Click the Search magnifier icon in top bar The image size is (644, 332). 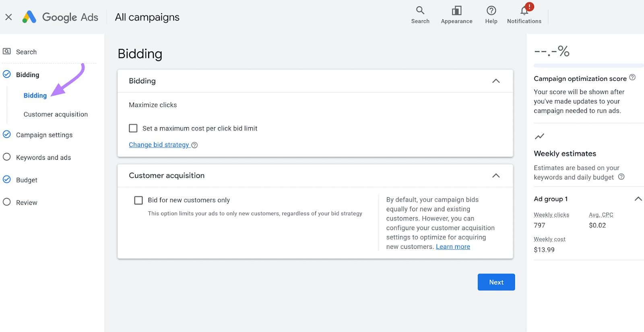click(x=420, y=10)
